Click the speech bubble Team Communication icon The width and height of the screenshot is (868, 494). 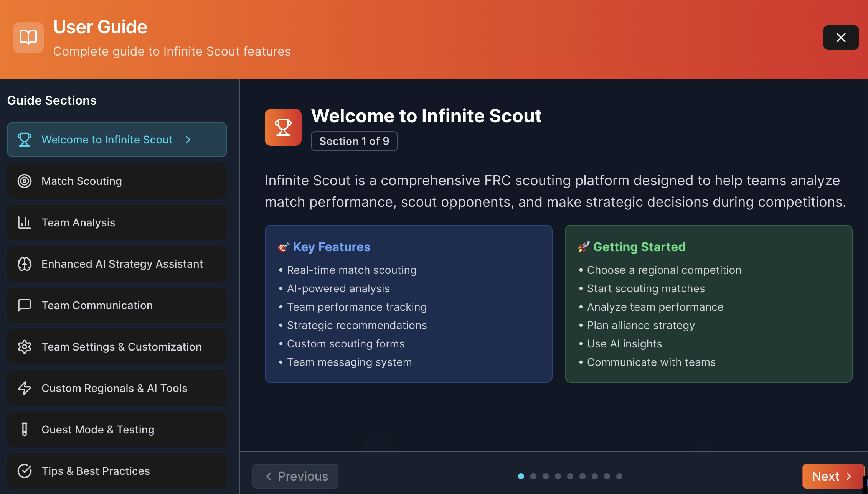25,305
